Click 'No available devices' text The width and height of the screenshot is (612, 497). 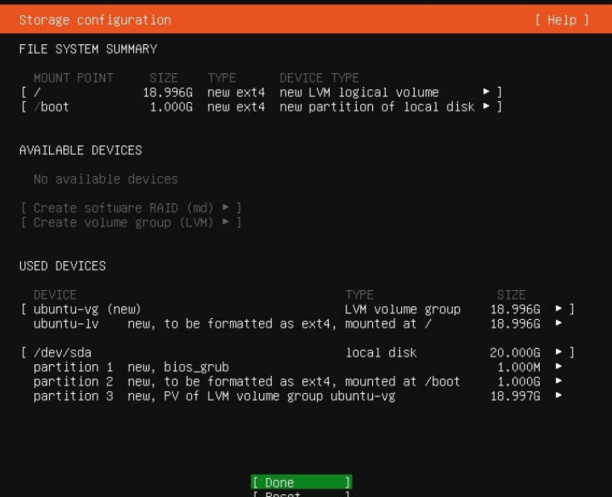106,179
